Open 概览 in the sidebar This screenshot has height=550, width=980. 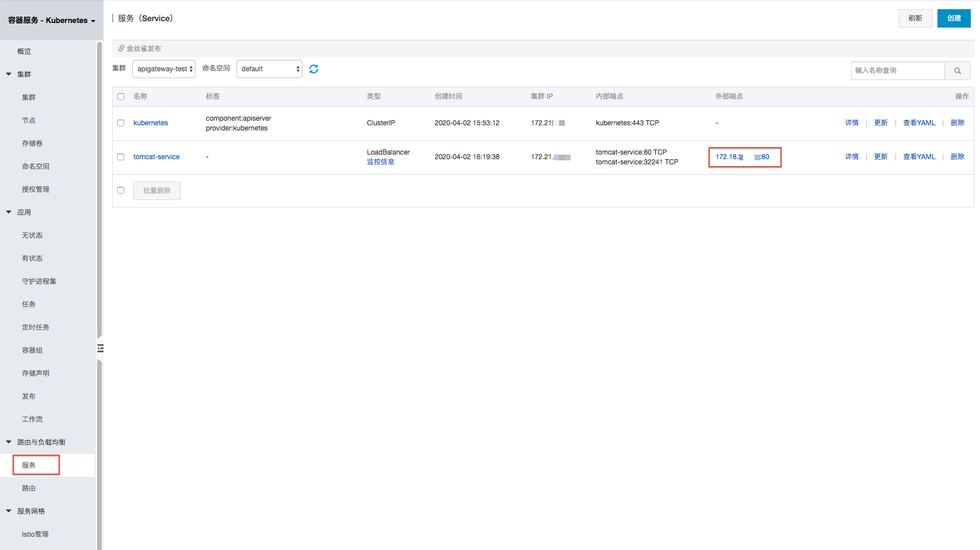coord(24,51)
